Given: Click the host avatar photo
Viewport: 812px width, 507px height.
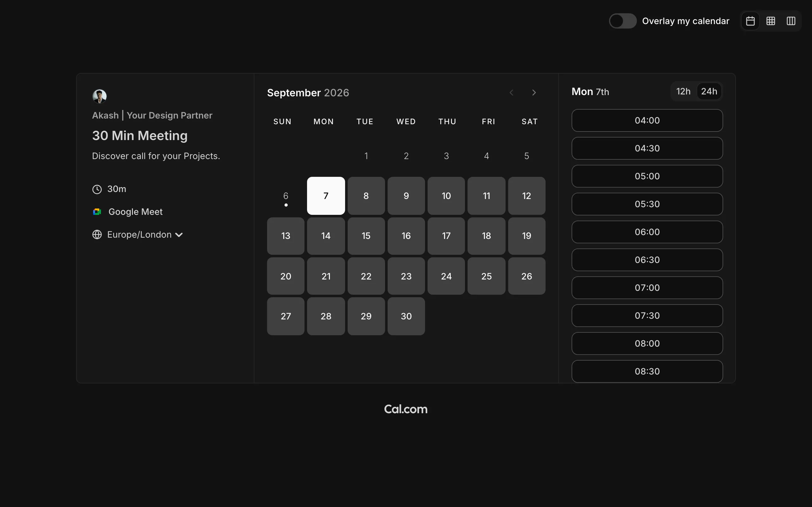Looking at the screenshot, I should (x=99, y=96).
